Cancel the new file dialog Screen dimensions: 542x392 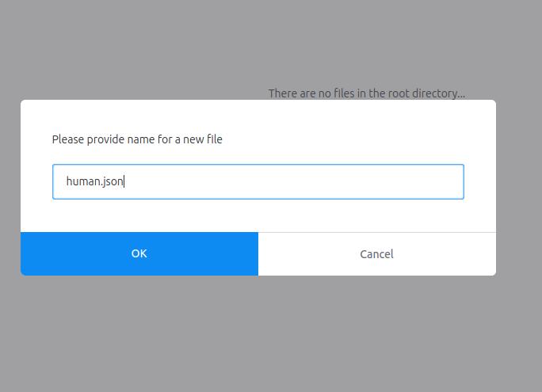tap(376, 254)
